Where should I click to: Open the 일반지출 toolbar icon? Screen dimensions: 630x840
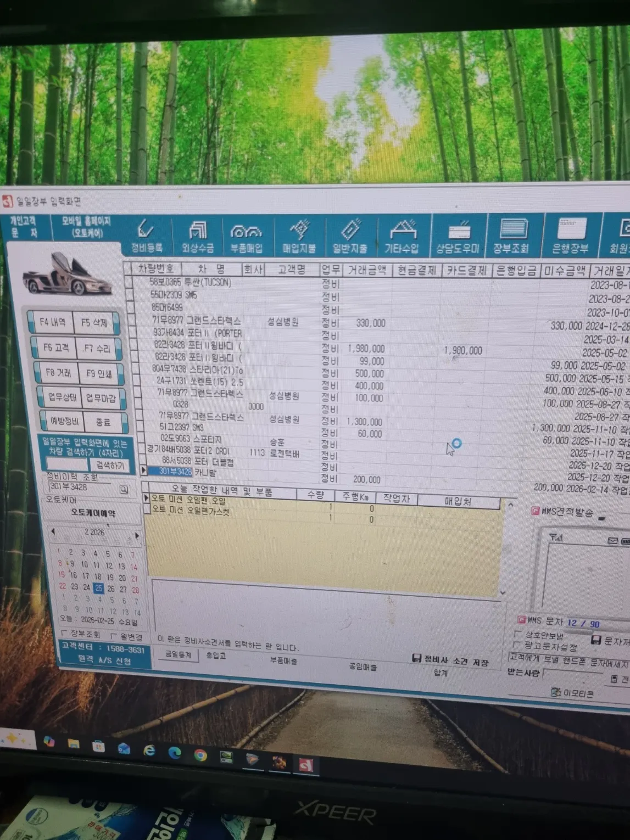[x=350, y=238]
